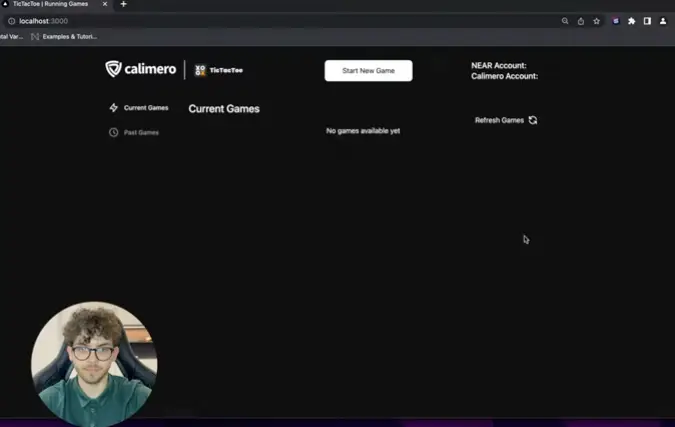Screen dimensions: 675x427
Task: Click the Calimero shield logo
Action: [114, 68]
